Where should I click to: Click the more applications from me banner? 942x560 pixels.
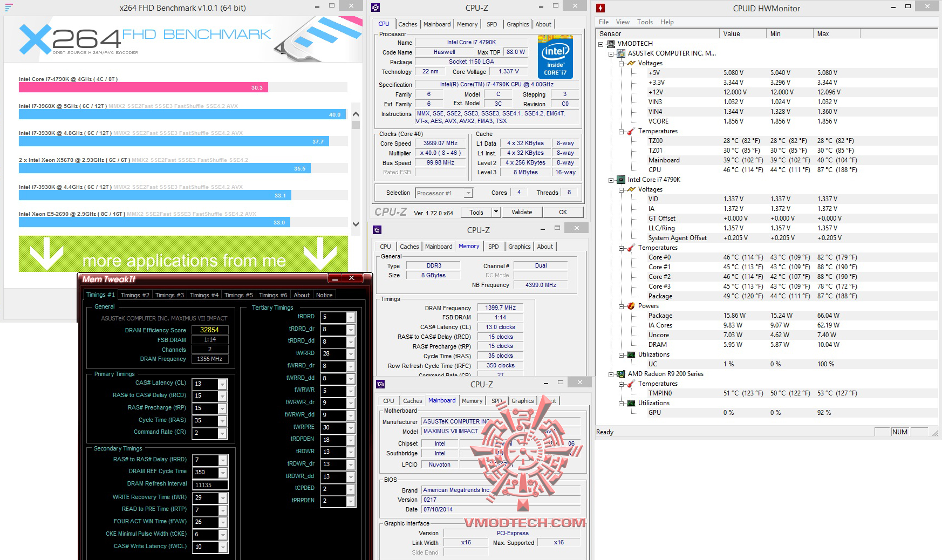(183, 254)
